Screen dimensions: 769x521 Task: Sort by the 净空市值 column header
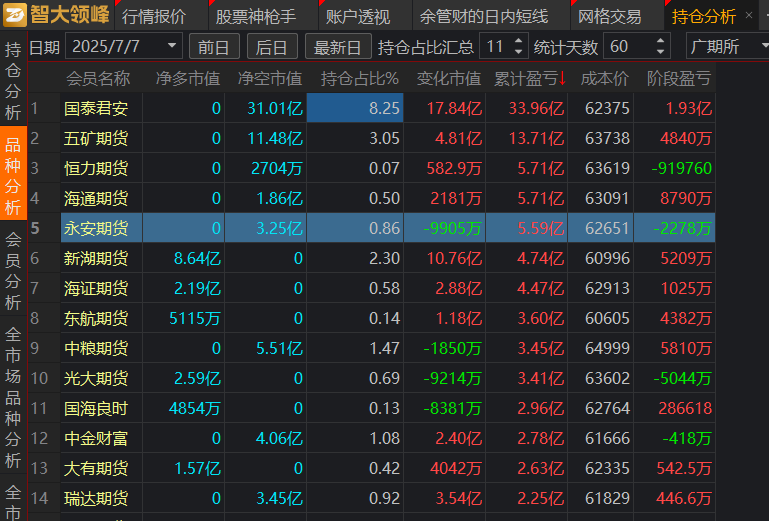pos(270,78)
